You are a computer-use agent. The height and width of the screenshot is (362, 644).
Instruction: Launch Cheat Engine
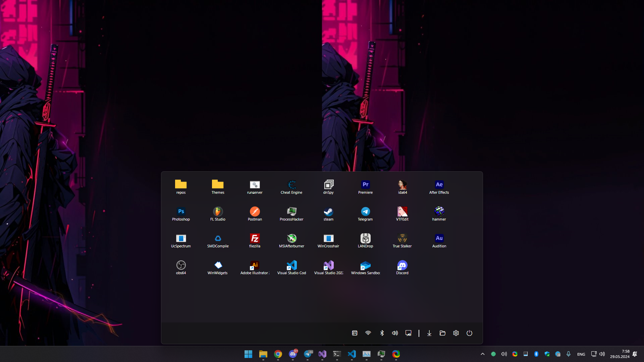[x=291, y=187]
